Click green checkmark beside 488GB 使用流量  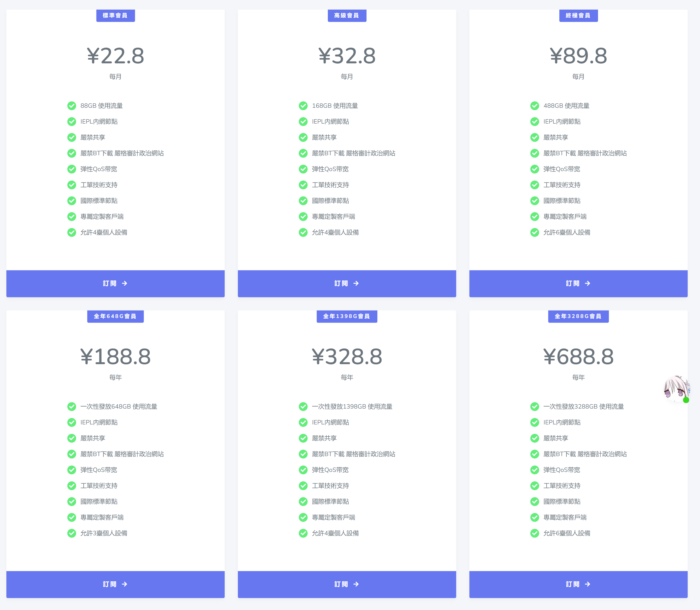click(535, 106)
